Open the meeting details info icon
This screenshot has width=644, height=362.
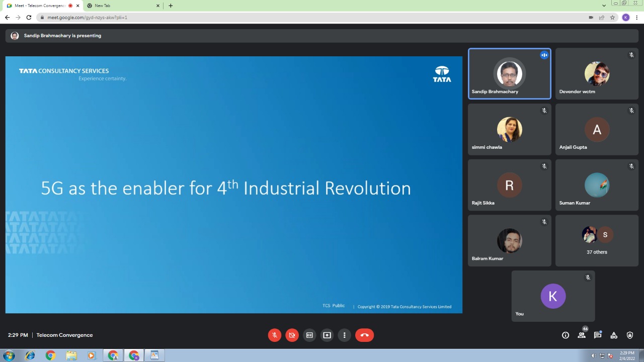click(566, 335)
